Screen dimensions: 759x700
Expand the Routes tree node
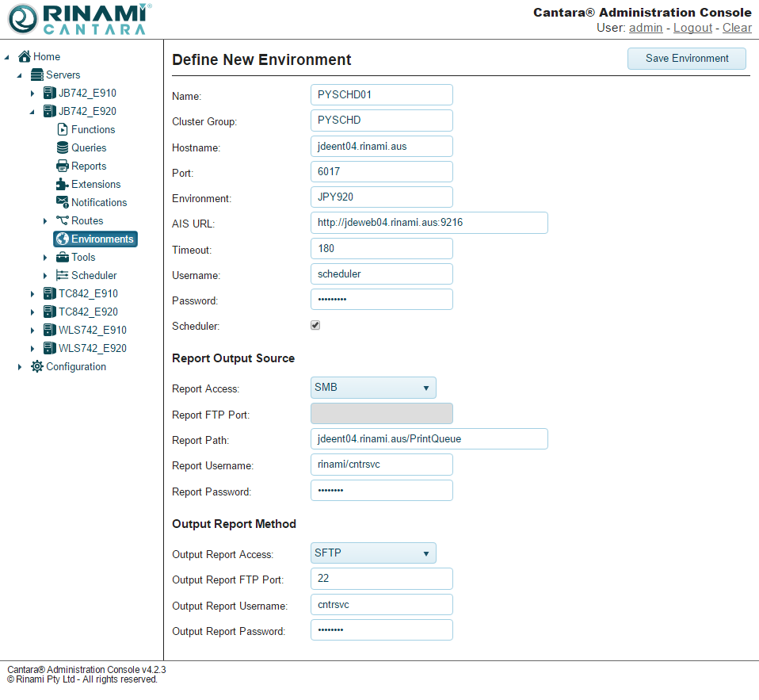(45, 221)
